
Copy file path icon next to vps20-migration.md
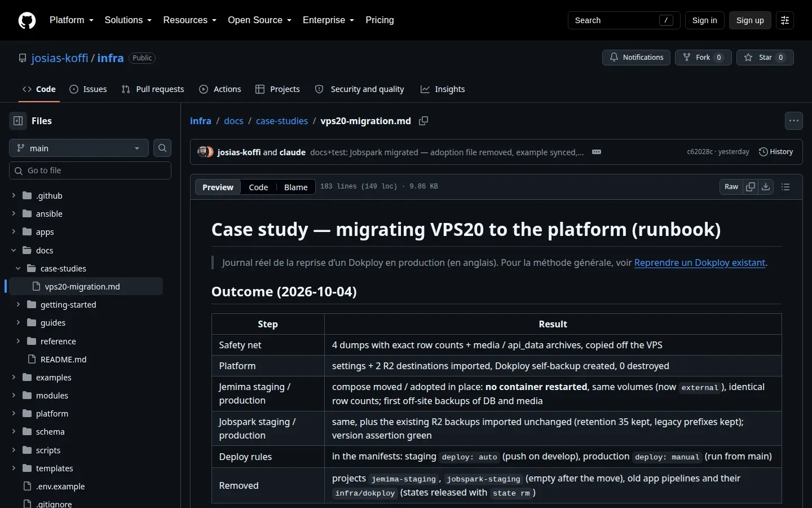(423, 121)
